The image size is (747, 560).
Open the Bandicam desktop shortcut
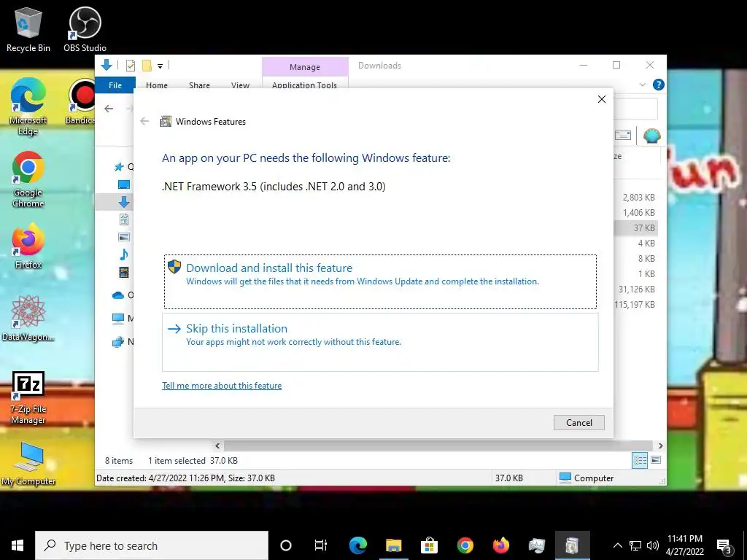(81, 102)
